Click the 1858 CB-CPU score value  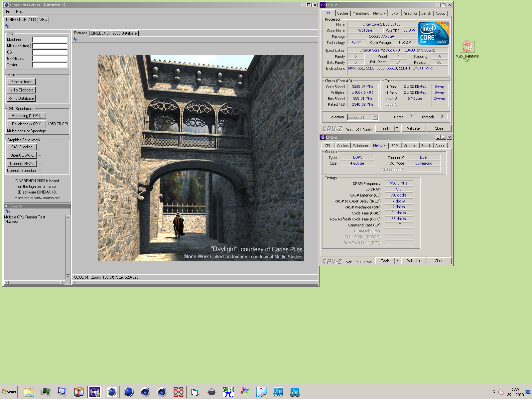(x=58, y=124)
